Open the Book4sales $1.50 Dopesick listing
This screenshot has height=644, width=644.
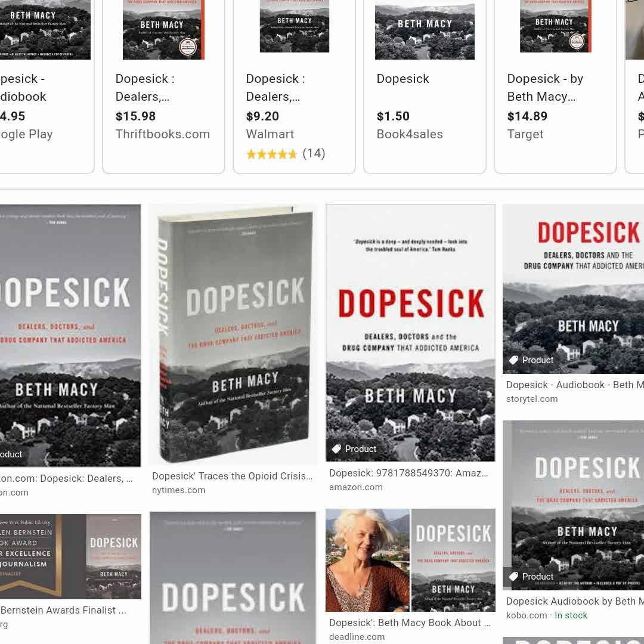click(x=425, y=86)
